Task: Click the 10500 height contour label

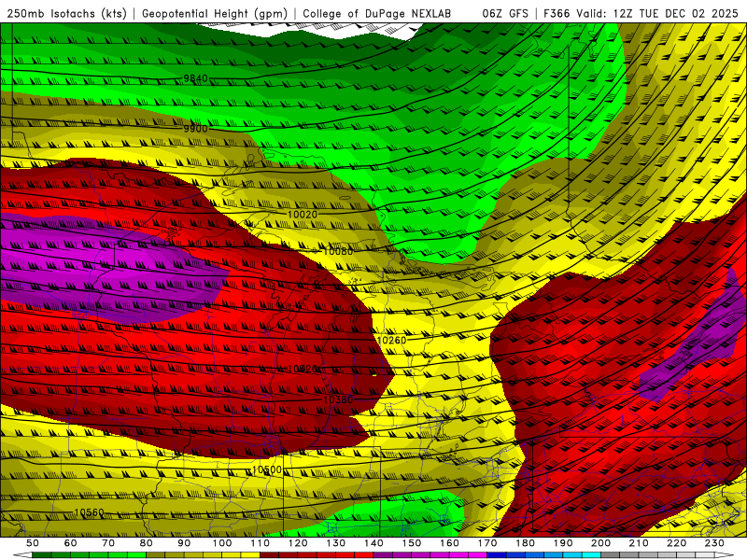Action: (267, 470)
